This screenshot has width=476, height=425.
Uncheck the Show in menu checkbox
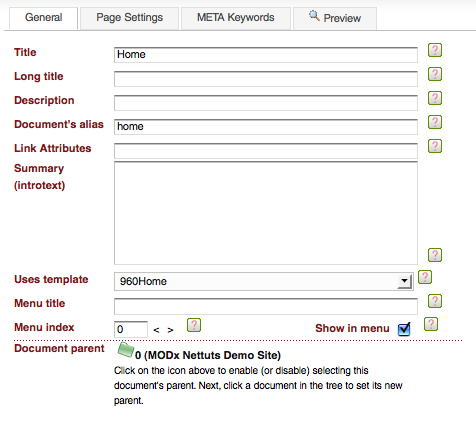tap(404, 329)
